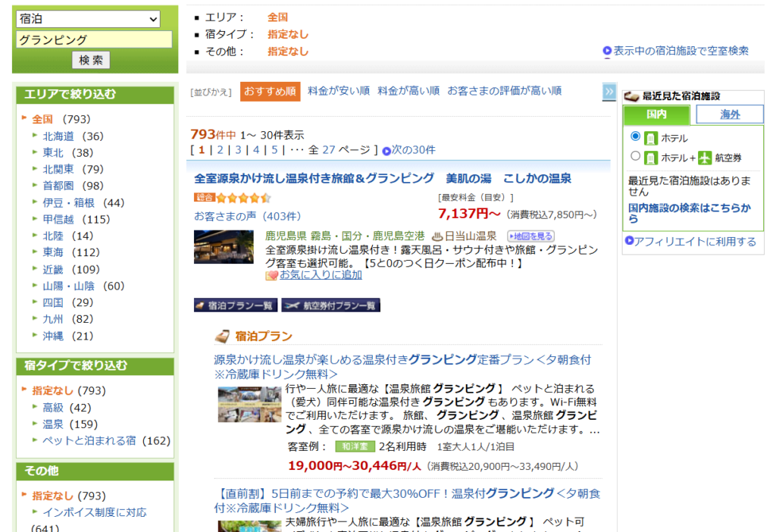Click the 宿泊プラン一覧 button icon
This screenshot has height=532, width=776.
(x=235, y=305)
